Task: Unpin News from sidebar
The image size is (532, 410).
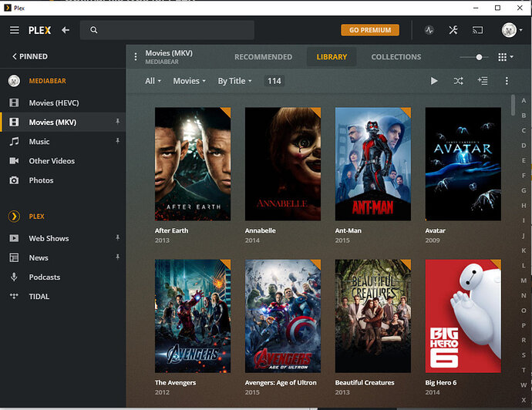Action: [118, 257]
